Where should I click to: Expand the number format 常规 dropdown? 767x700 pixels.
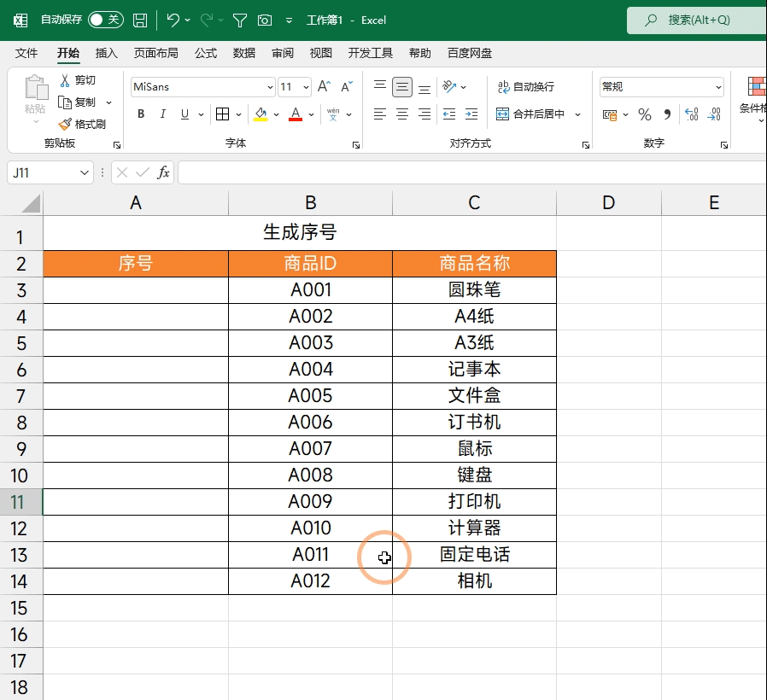coord(718,87)
